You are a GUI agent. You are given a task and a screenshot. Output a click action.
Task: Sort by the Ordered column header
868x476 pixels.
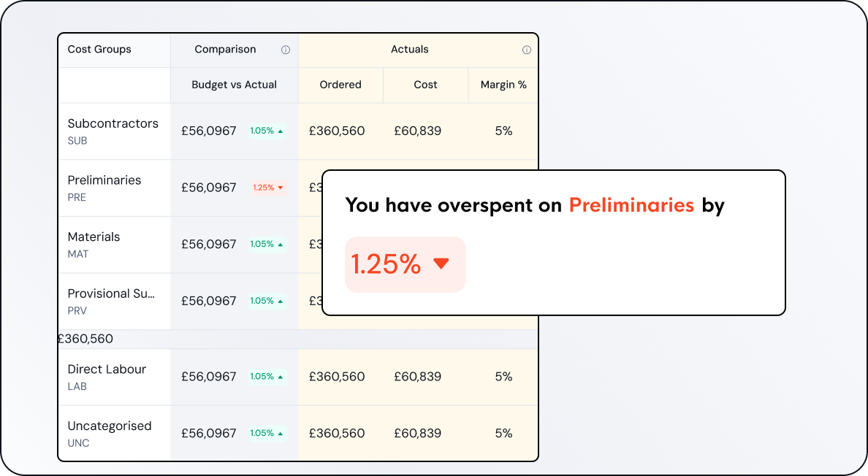[x=340, y=85]
